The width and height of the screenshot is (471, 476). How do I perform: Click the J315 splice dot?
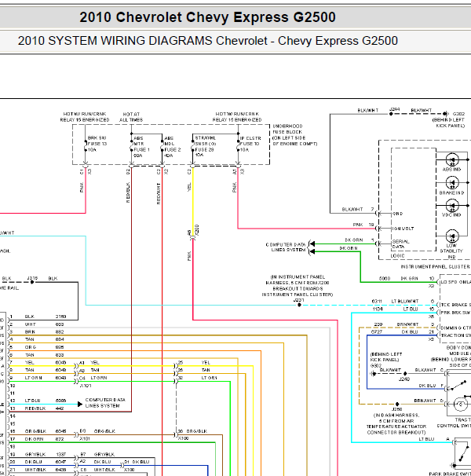[32, 282]
